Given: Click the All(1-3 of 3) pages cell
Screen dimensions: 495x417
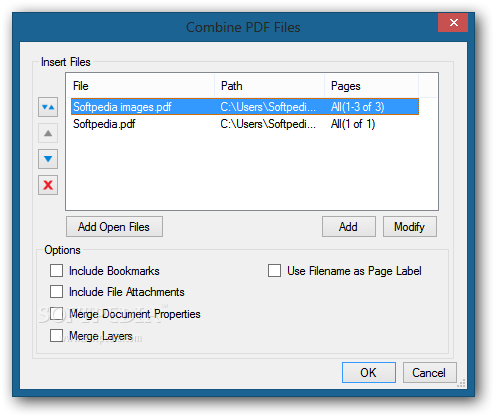Looking at the screenshot, I should pyautogui.click(x=357, y=107).
